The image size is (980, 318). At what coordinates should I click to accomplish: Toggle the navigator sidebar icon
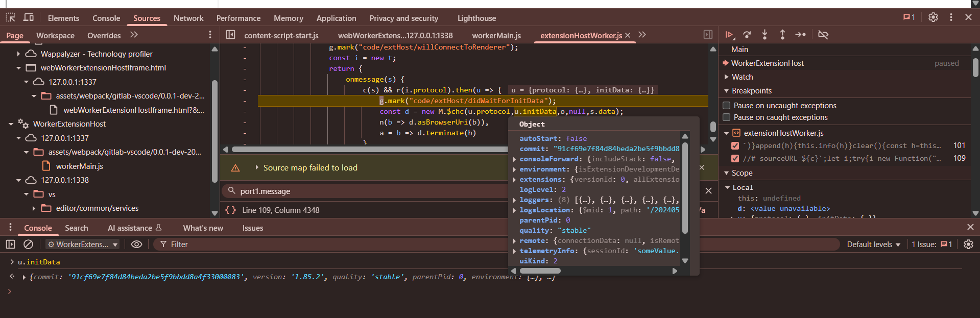[230, 35]
